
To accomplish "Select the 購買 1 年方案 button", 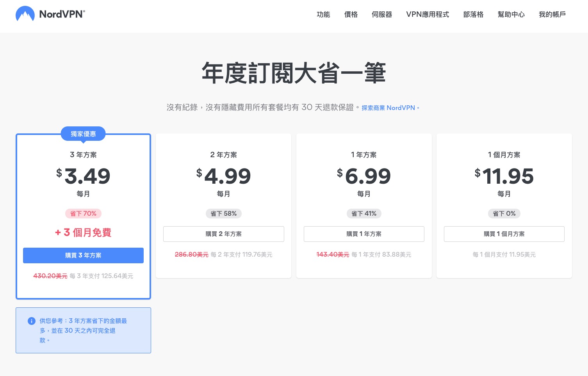I will click(364, 234).
